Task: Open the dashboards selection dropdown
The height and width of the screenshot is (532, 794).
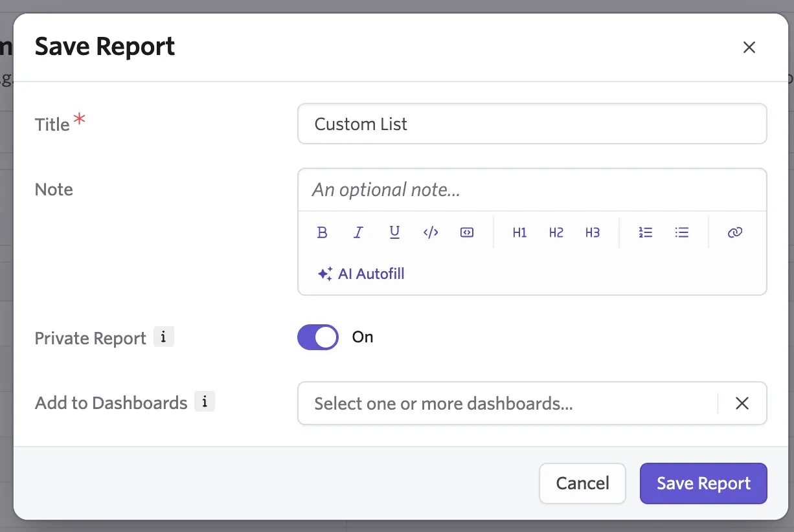Action: coord(506,403)
